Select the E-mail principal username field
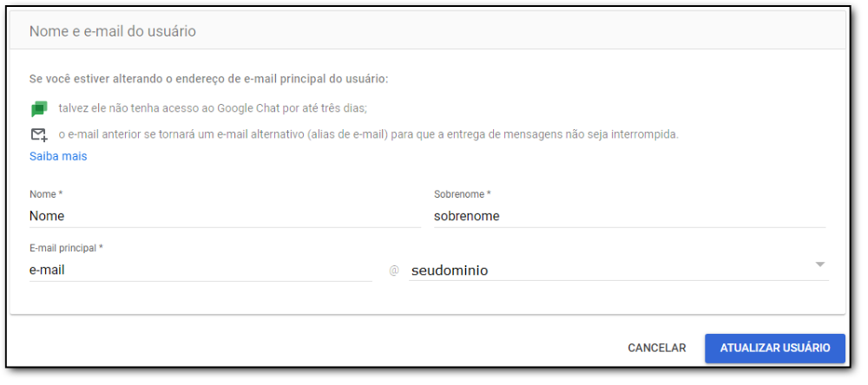 click(201, 271)
